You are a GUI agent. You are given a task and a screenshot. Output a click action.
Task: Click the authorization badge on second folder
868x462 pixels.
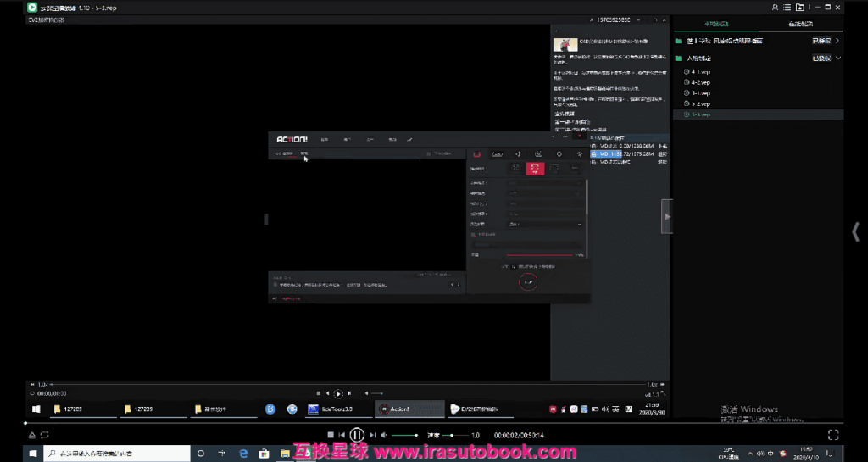(x=821, y=58)
